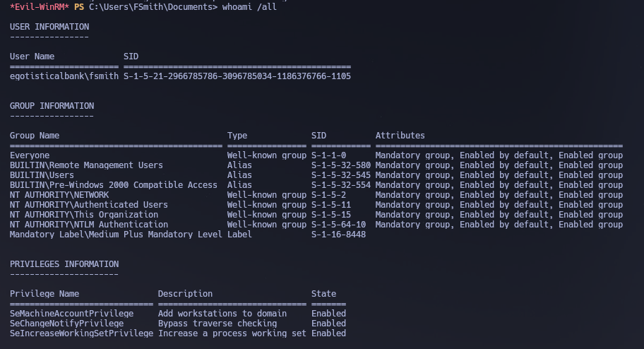
Task: Click the prompt path C:\Users\FSmith\Documents>
Action: tap(153, 6)
